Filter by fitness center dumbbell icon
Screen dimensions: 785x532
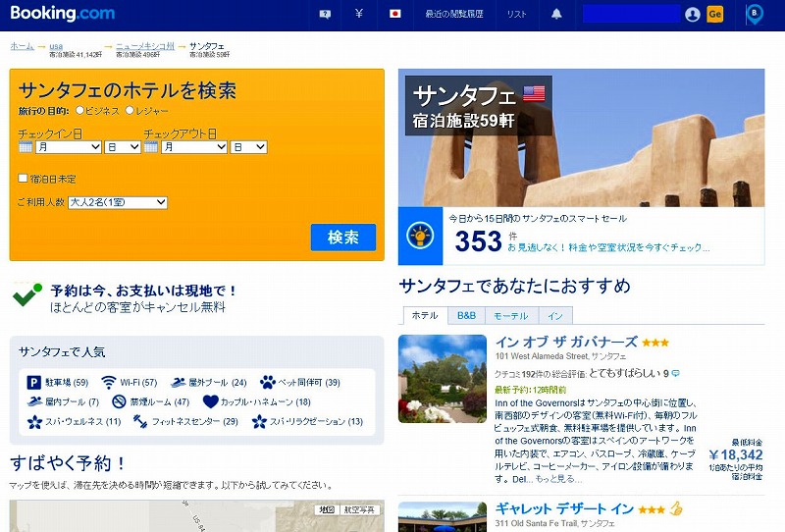pyautogui.click(x=140, y=421)
